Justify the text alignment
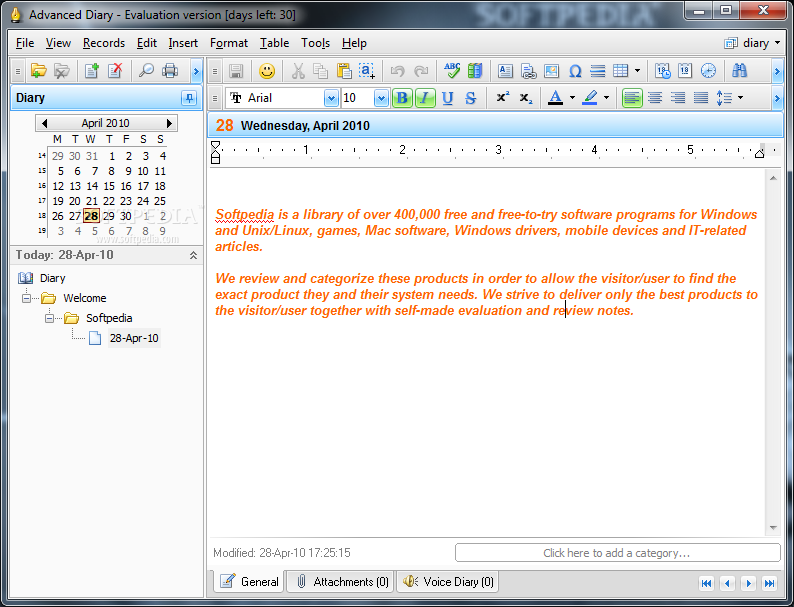This screenshot has height=607, width=794. (701, 98)
